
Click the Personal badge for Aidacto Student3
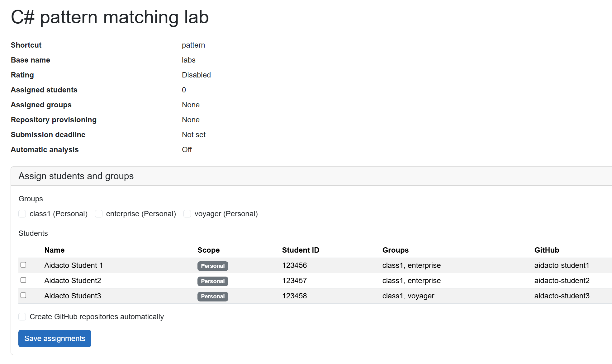click(213, 296)
